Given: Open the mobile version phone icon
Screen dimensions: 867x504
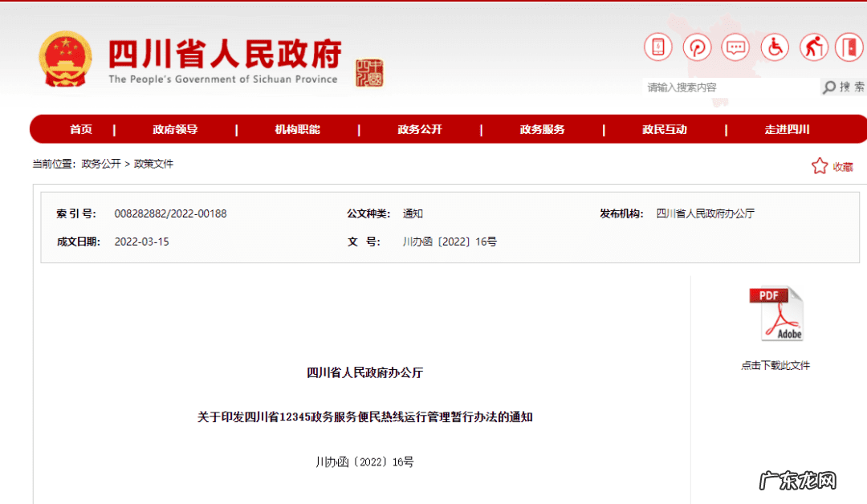Looking at the screenshot, I should [x=657, y=47].
